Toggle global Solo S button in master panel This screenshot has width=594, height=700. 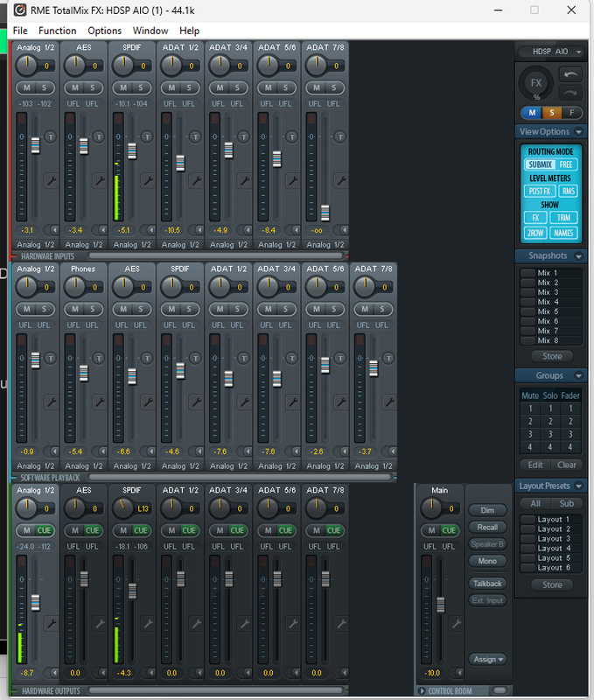552,113
